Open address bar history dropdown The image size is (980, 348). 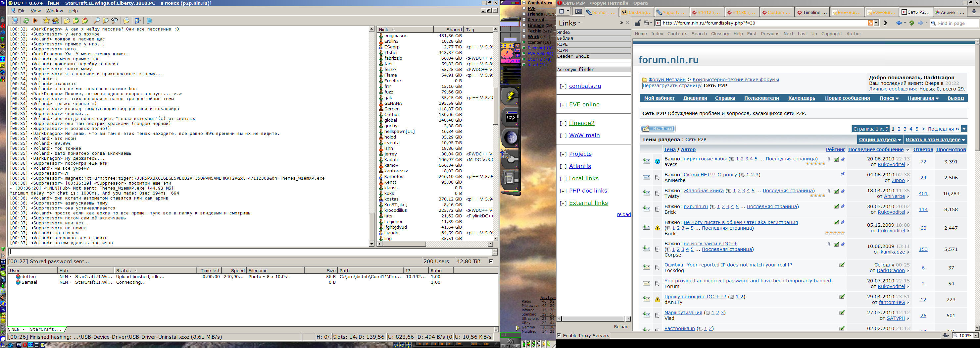(876, 23)
